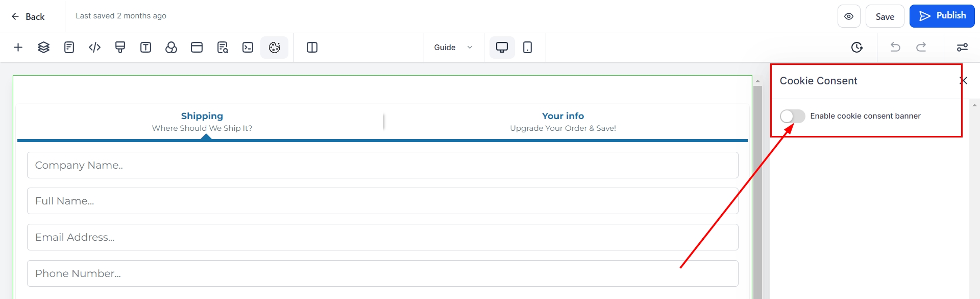Viewport: 980px width, 299px height.
Task: Click the Save button
Action: tap(885, 16)
